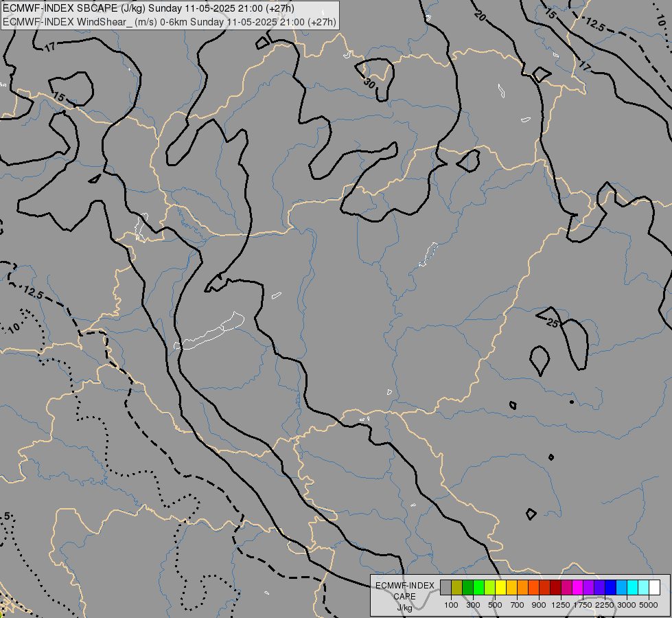Click the ECMWF-INDEX WindShear title line
The height and width of the screenshot is (618, 672).
tap(170, 22)
